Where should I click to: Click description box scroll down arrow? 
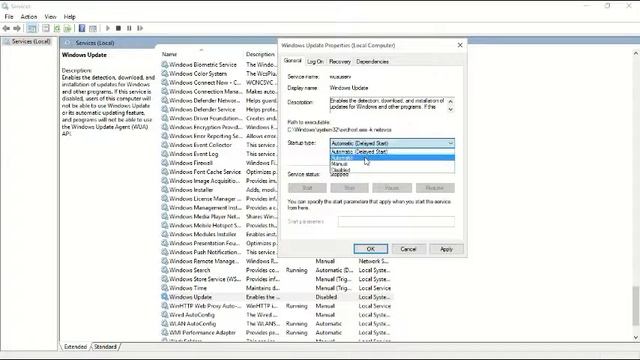(451, 109)
